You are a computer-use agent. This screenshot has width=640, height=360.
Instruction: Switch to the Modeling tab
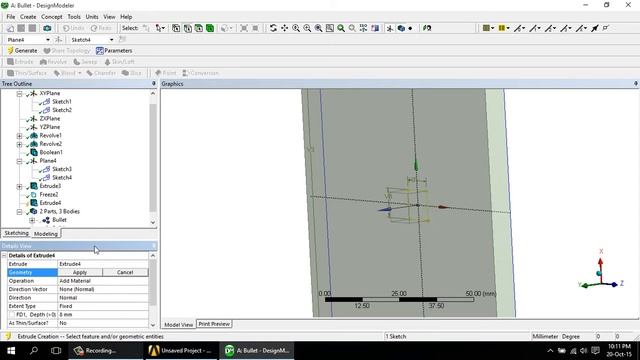[x=46, y=233]
